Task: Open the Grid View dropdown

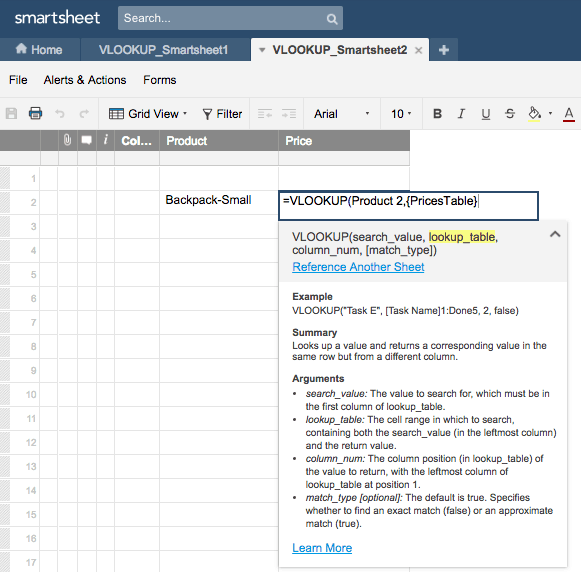Action: click(148, 114)
